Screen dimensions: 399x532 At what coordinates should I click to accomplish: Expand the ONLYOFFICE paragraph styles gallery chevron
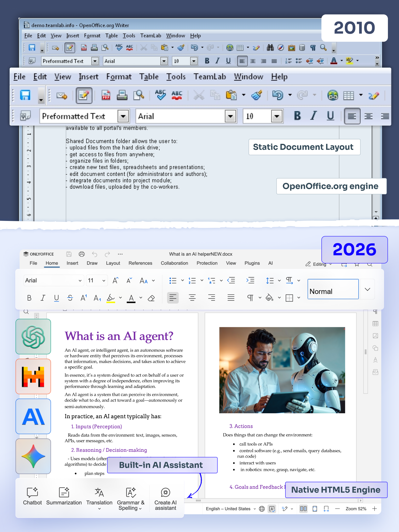[x=367, y=289]
